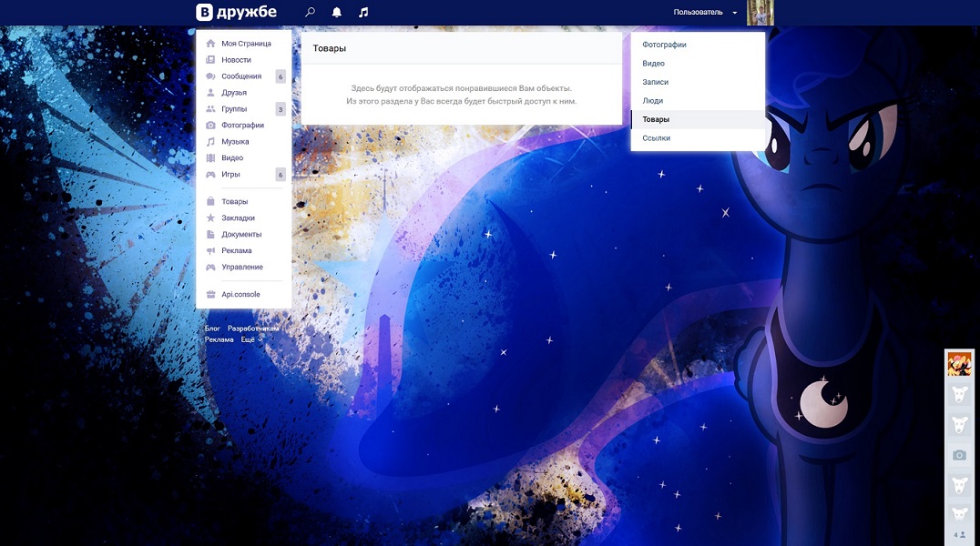Open Сообщения in left menu
980x546 pixels.
tap(244, 76)
